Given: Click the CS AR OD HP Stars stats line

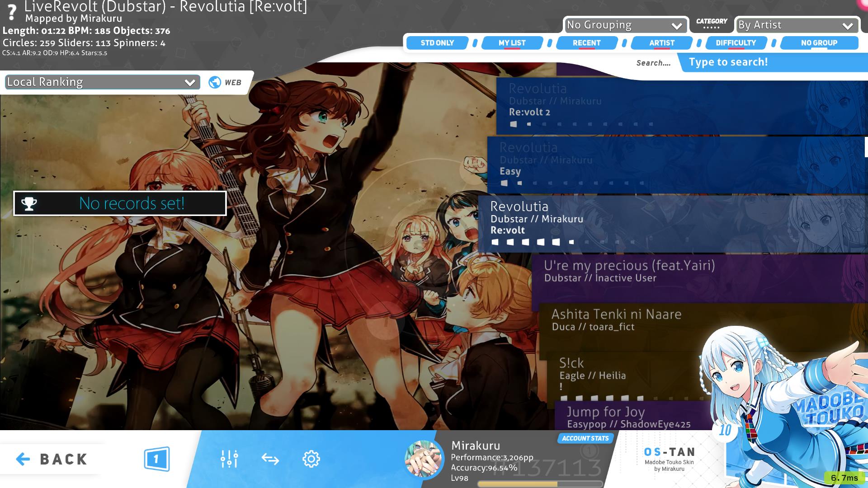Looking at the screenshot, I should click(55, 53).
